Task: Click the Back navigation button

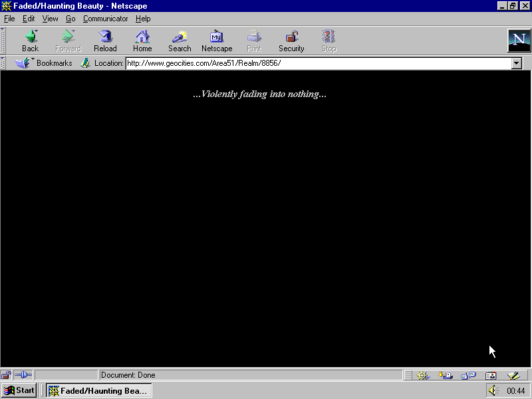Action: coord(30,41)
